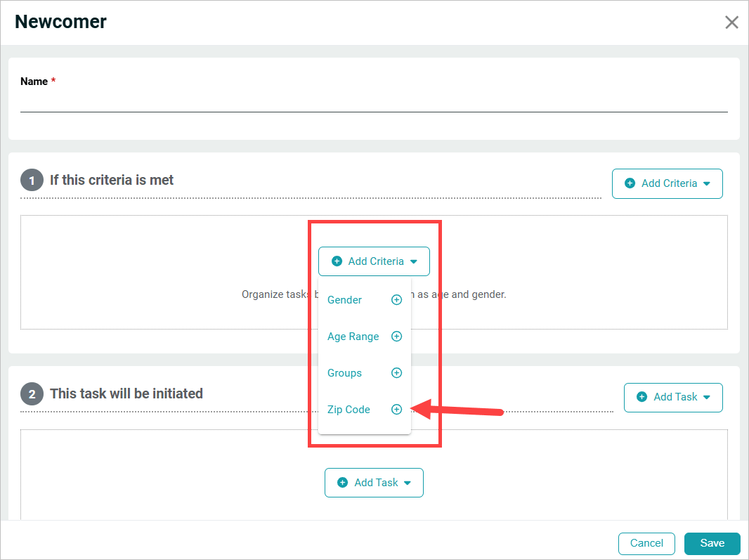The height and width of the screenshot is (560, 749).
Task: Click the plus icon next to Age Range
Action: coord(396,337)
